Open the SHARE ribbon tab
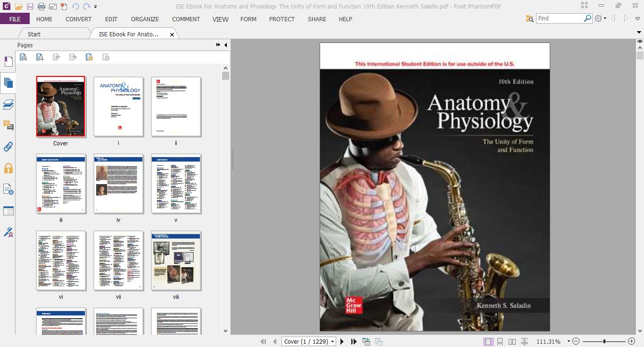644x347 pixels. tap(317, 19)
